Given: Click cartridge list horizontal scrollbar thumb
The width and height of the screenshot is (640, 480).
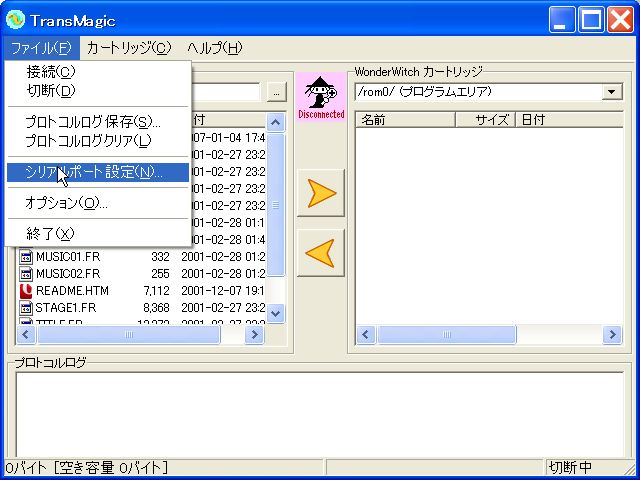Looking at the screenshot, I should (447, 335).
